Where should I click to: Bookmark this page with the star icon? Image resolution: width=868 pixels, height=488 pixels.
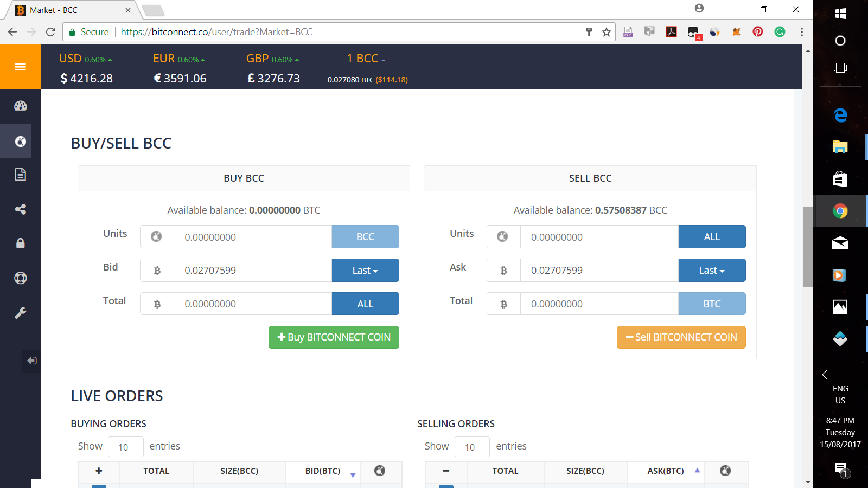pyautogui.click(x=607, y=32)
